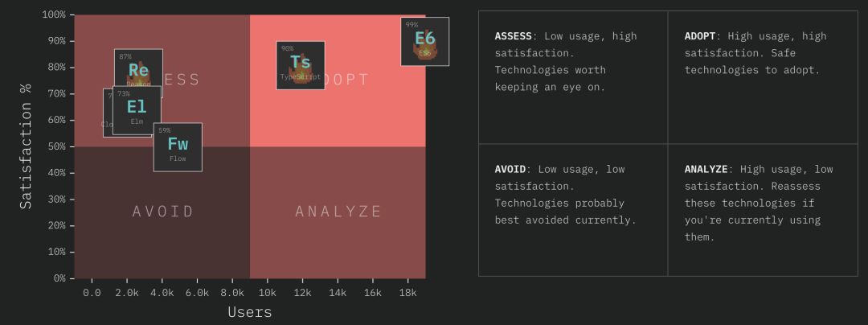Select the ES6 (E6) tile
Image resolution: width=868 pixels, height=325 pixels.
[424, 42]
